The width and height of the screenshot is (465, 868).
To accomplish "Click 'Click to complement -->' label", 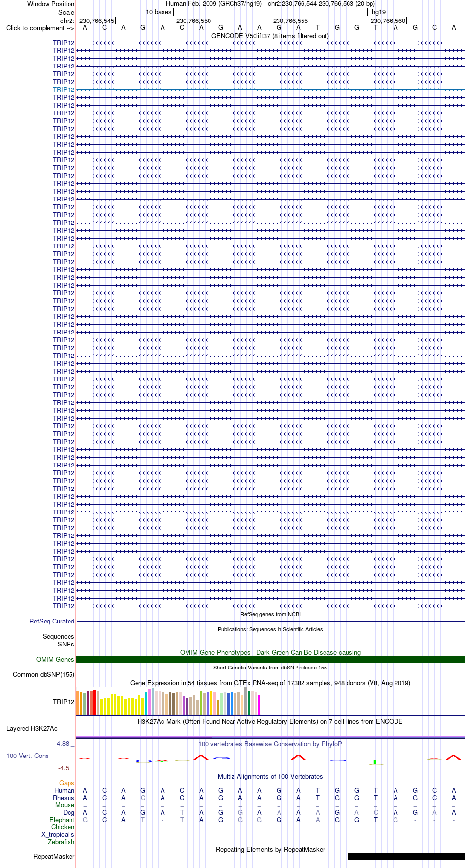I will 40,28.
